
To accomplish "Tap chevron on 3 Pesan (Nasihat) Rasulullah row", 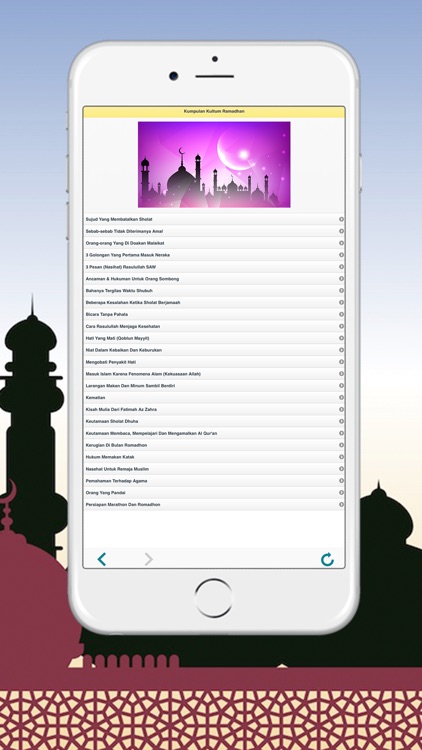I will pos(341,267).
